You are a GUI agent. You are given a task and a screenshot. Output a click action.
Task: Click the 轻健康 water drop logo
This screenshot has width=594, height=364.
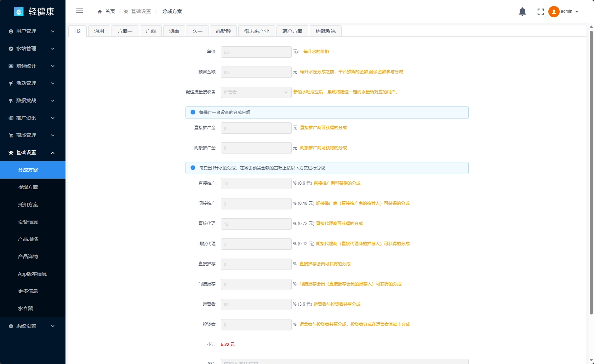coord(19,12)
